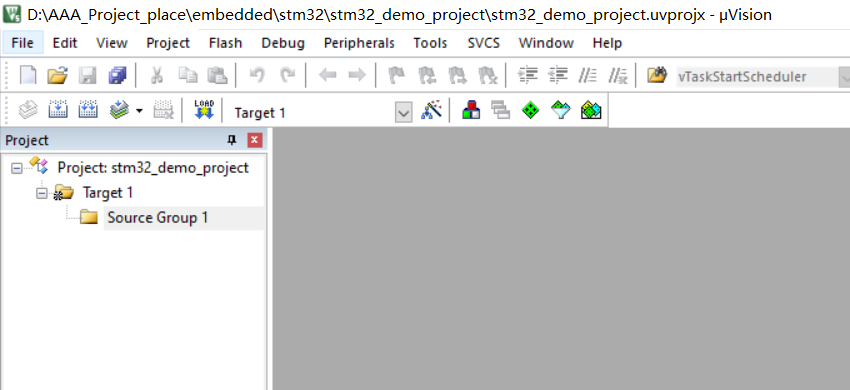Open find text combo box dropdown arrow
The height and width of the screenshot is (390, 850).
click(844, 78)
